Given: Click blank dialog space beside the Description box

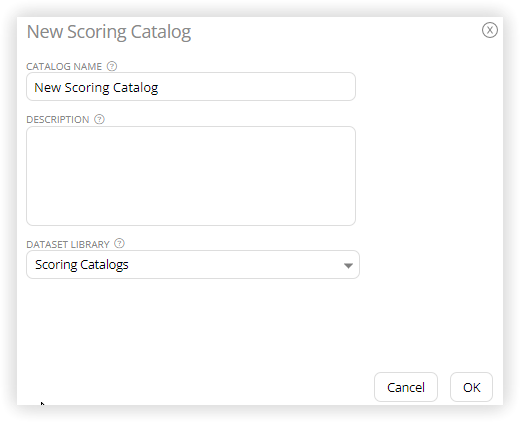Looking at the screenshot, I should coord(428,176).
